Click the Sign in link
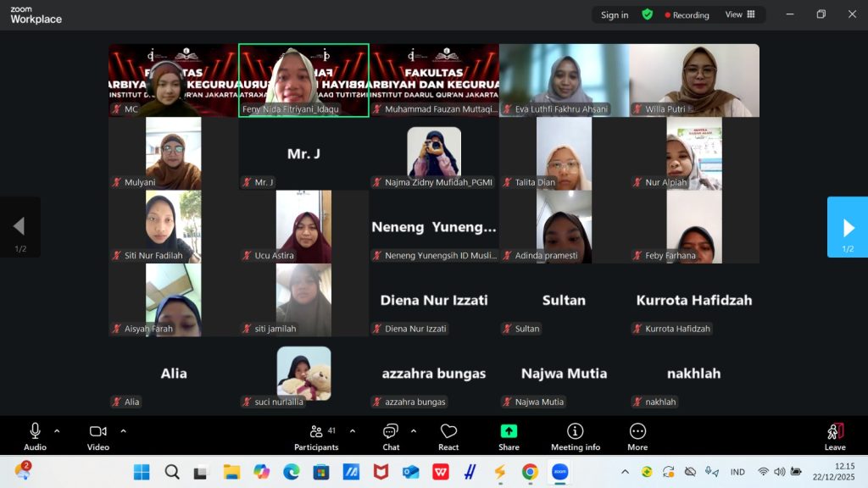Viewport: 868px width, 488px height. [615, 14]
